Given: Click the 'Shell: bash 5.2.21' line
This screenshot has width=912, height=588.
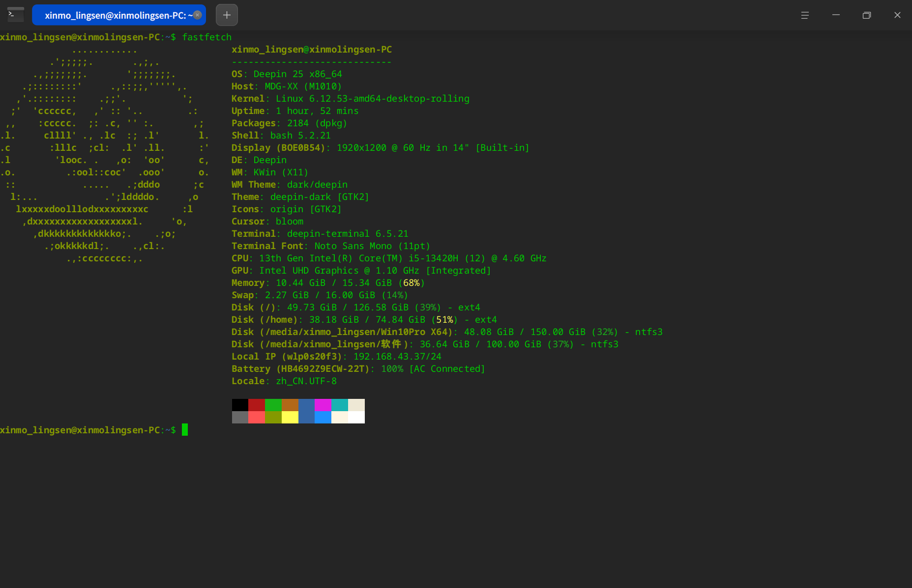Looking at the screenshot, I should click(x=281, y=136).
